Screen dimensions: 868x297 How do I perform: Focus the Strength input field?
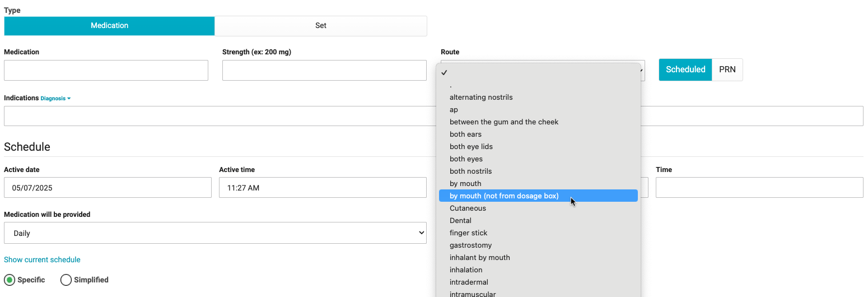[324, 71]
